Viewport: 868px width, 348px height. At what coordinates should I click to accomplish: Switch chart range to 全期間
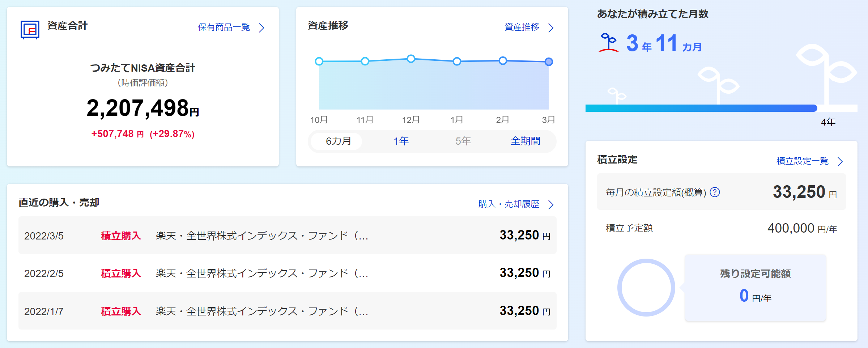[x=525, y=141]
